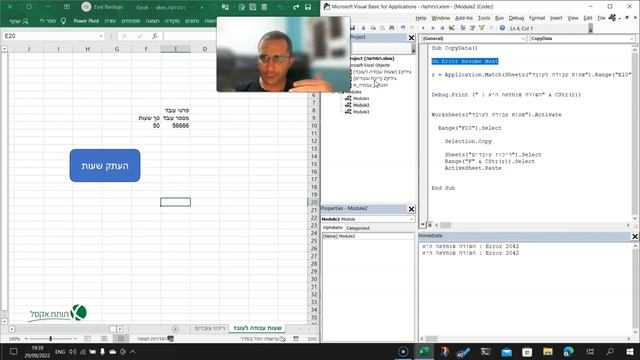Open Properties Window icon in VBA toolbar
Screen dimensions: 640x360
coord(472,28)
